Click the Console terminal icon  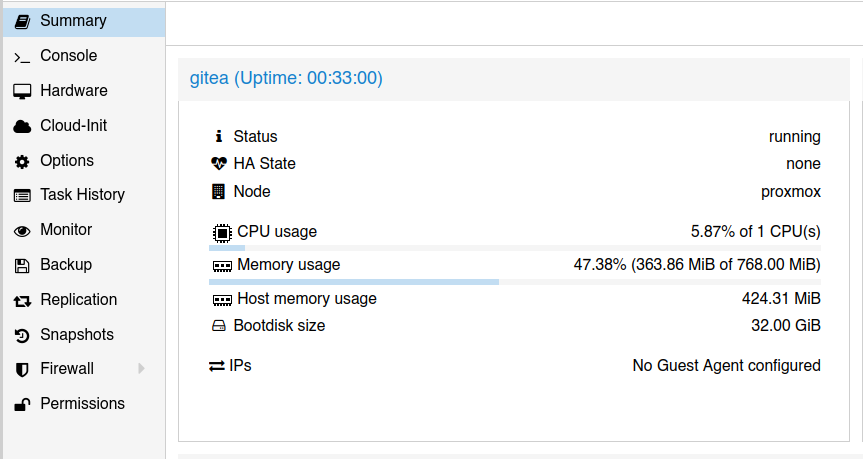(22, 57)
